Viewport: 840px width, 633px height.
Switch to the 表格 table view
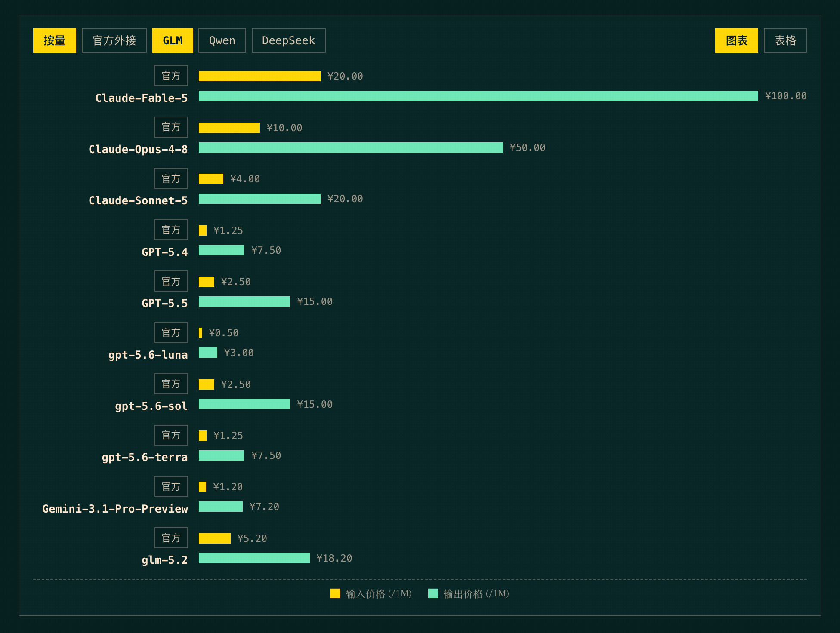click(x=785, y=40)
